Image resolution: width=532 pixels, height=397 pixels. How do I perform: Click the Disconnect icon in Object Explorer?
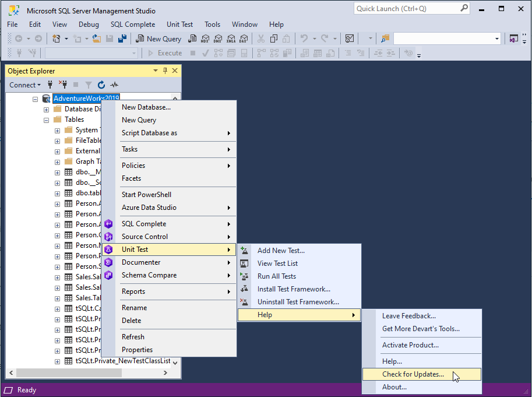pos(63,85)
